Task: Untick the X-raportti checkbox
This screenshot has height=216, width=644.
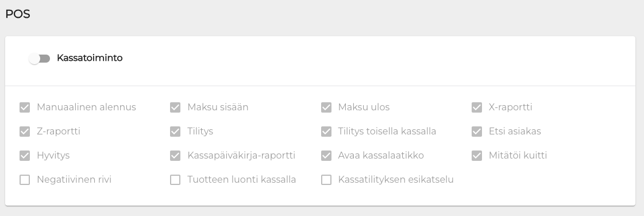Action: pyautogui.click(x=477, y=107)
